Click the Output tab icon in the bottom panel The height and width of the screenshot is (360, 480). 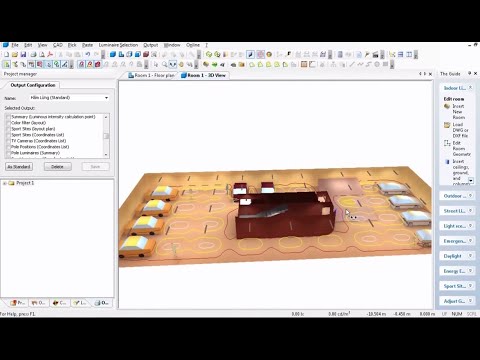point(97,303)
